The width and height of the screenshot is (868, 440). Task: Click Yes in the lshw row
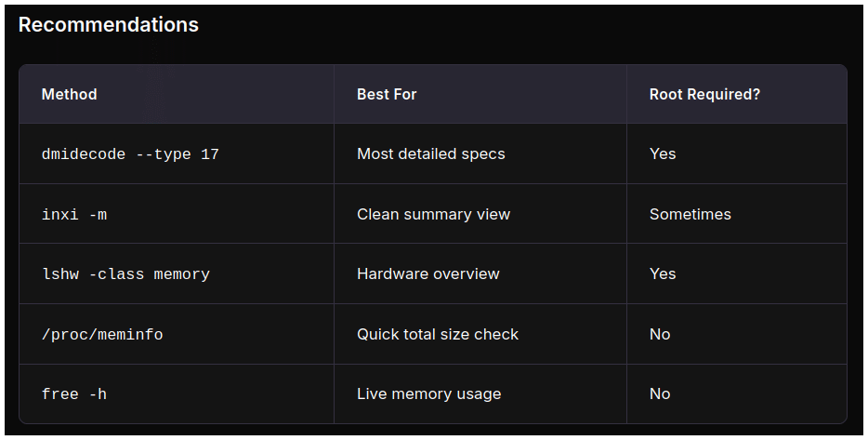663,273
